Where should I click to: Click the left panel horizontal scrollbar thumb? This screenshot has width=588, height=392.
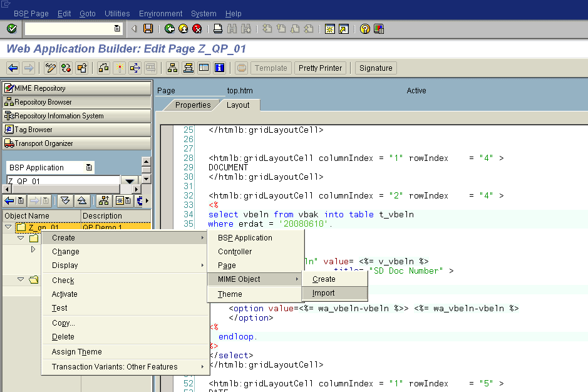coord(65,189)
